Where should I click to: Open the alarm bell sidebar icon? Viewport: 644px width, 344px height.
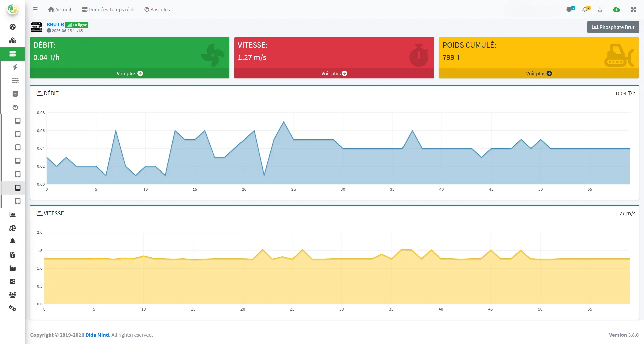click(13, 241)
